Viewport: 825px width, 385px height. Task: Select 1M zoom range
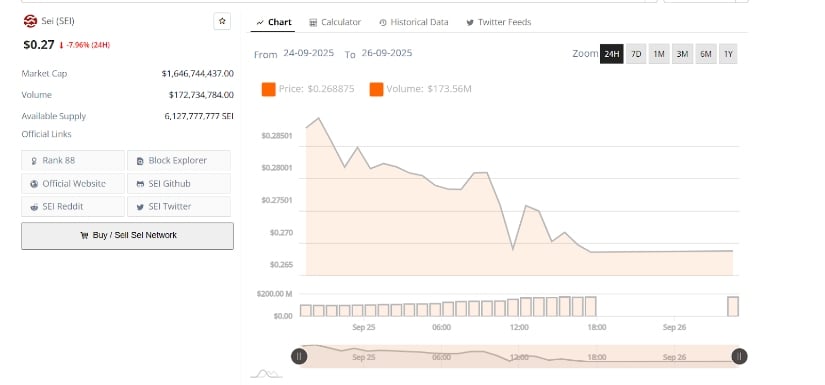click(x=659, y=54)
